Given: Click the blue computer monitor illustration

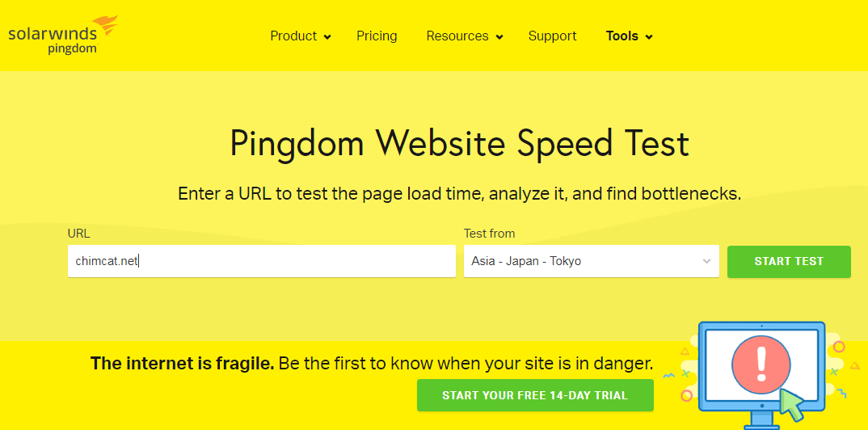Looking at the screenshot, I should click(x=761, y=375).
